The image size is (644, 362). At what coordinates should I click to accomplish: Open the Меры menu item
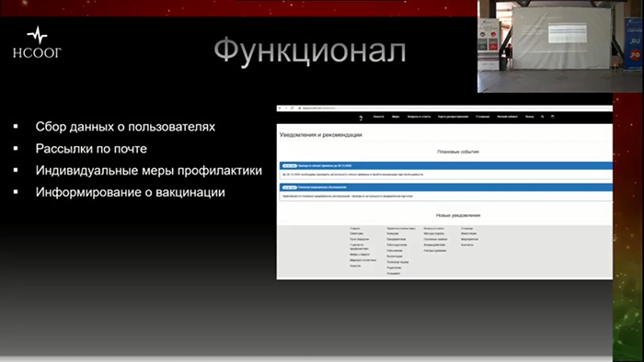tap(396, 117)
